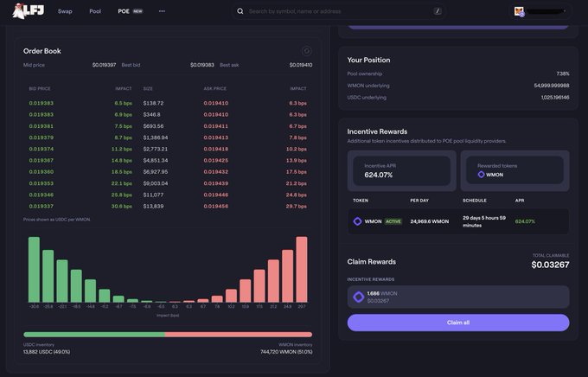Select the Incentive APR 624.07% card
Viewport: 588px width, 377px height.
(401, 171)
